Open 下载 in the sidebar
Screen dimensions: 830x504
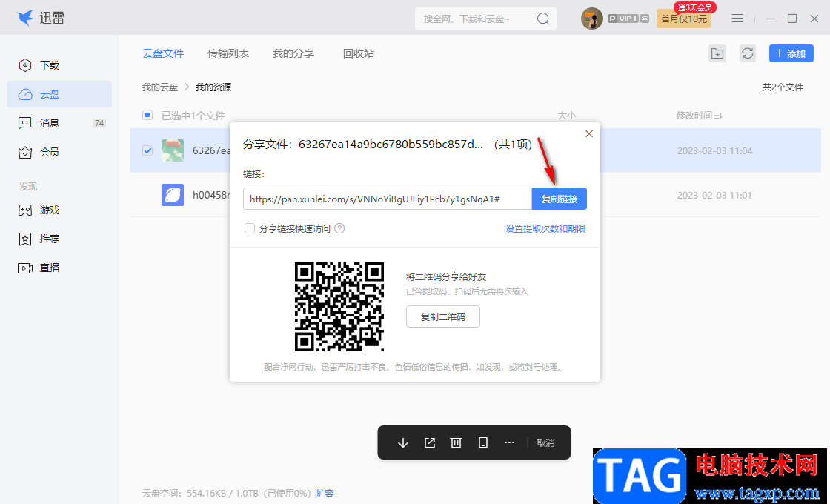59,65
